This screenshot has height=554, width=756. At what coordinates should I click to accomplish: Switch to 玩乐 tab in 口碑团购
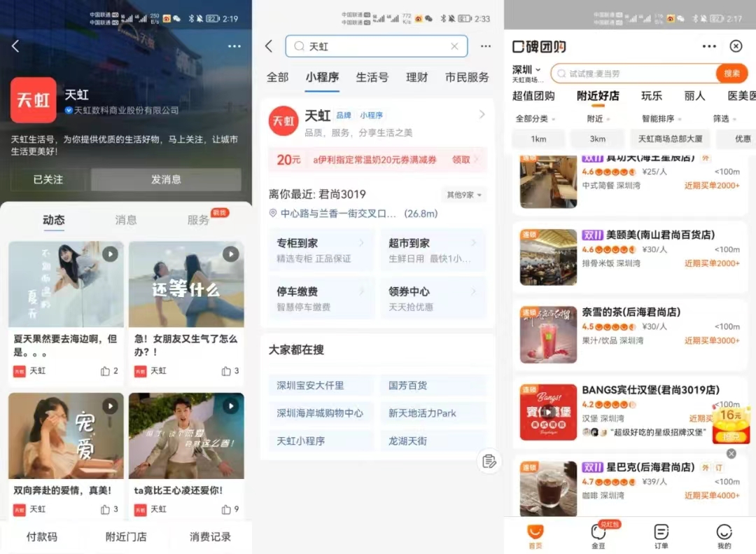pos(652,96)
